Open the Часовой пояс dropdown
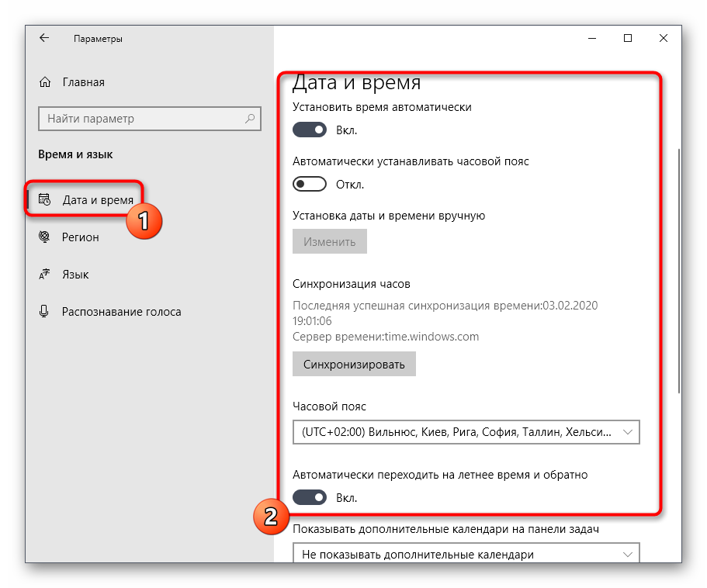Viewport: 707px width, 588px height. [x=466, y=432]
